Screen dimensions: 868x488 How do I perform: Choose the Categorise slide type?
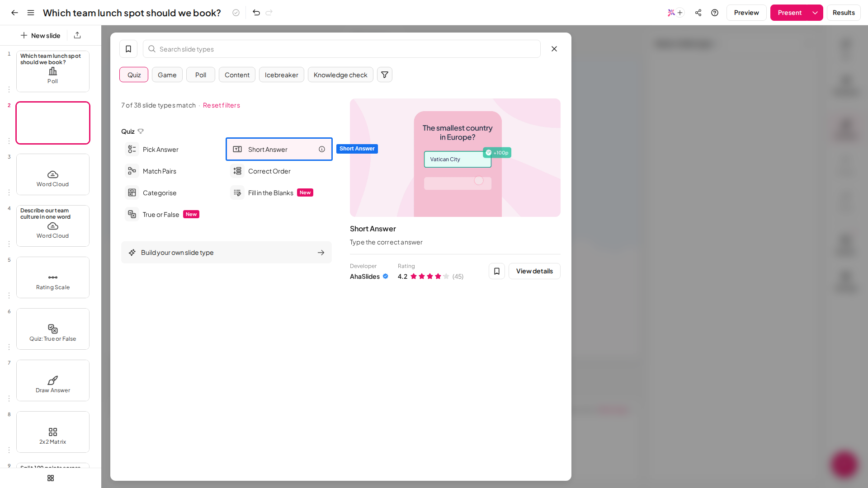[174, 193]
